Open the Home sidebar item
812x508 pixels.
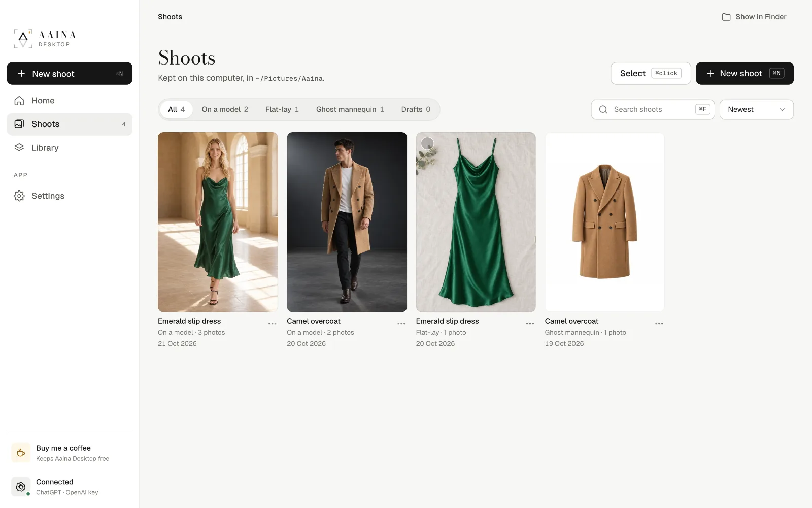(x=70, y=101)
